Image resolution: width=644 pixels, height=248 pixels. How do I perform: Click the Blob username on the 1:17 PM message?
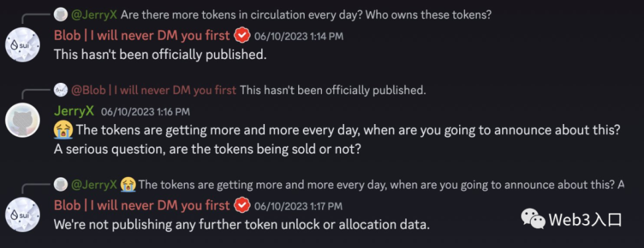click(x=142, y=205)
